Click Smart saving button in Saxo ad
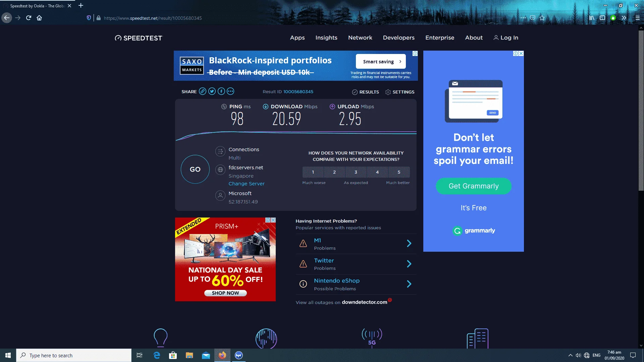The image size is (644, 362). click(381, 61)
